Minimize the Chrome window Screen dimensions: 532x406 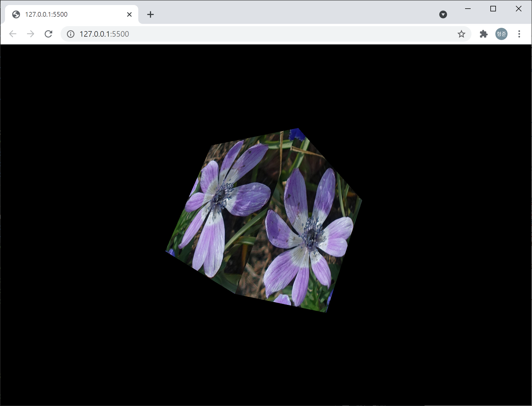468,9
